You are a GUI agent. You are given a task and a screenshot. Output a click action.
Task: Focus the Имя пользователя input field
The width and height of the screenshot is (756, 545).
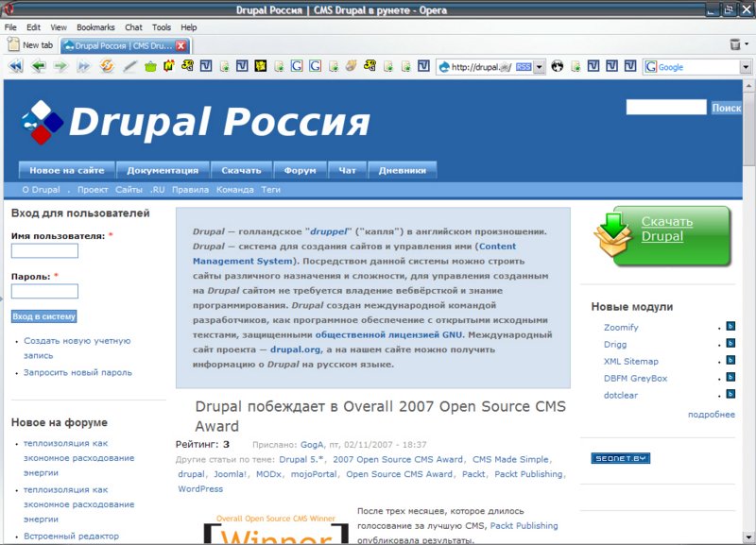(44, 250)
